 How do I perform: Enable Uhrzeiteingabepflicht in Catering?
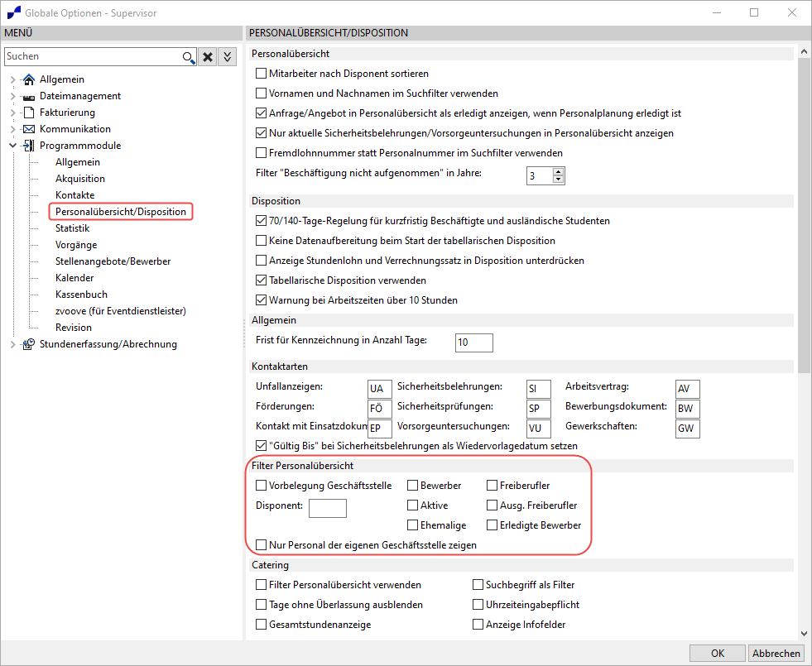pos(478,605)
